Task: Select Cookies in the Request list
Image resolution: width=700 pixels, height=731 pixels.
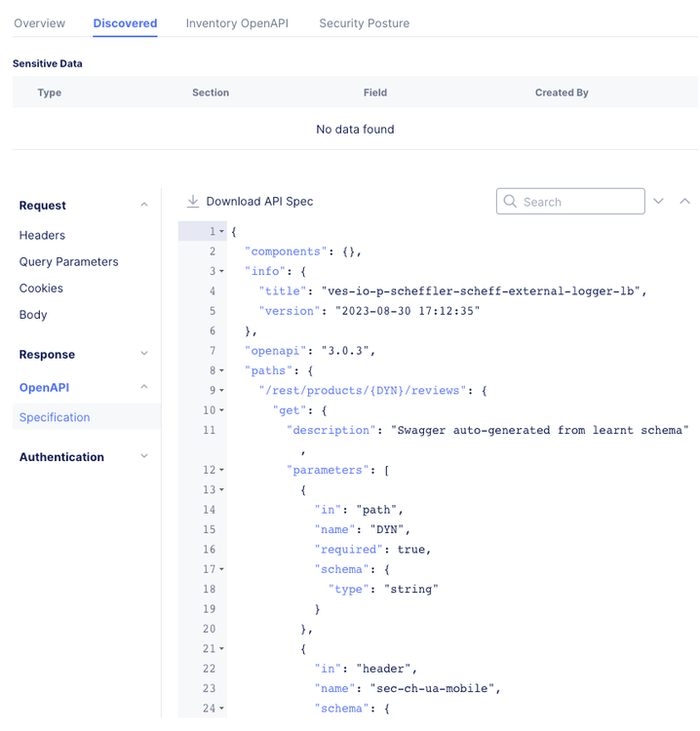Action: pos(41,289)
